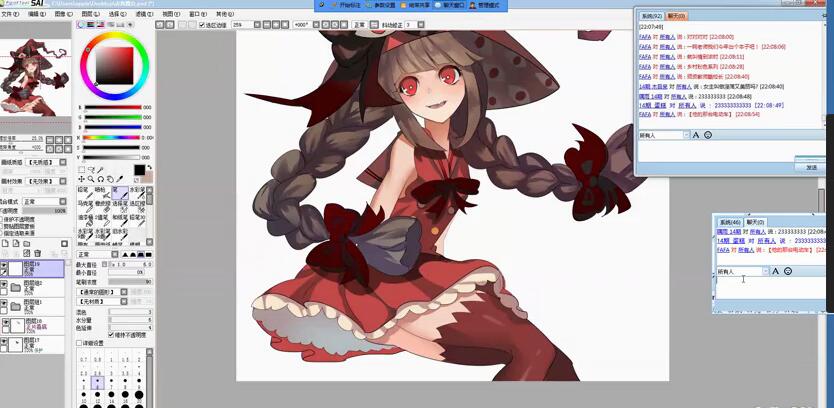The width and height of the screenshot is (834, 408).
Task: Click the 发送 send button
Action: point(811,167)
